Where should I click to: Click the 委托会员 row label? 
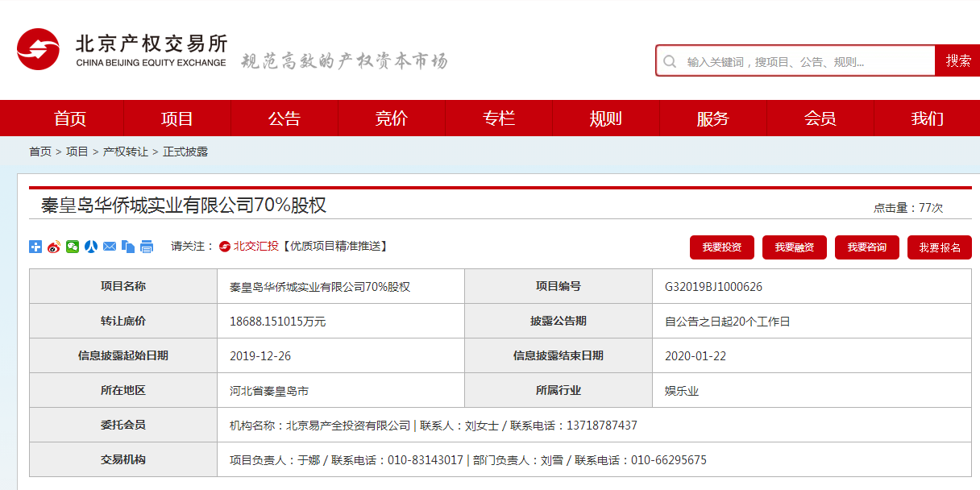[x=123, y=425]
